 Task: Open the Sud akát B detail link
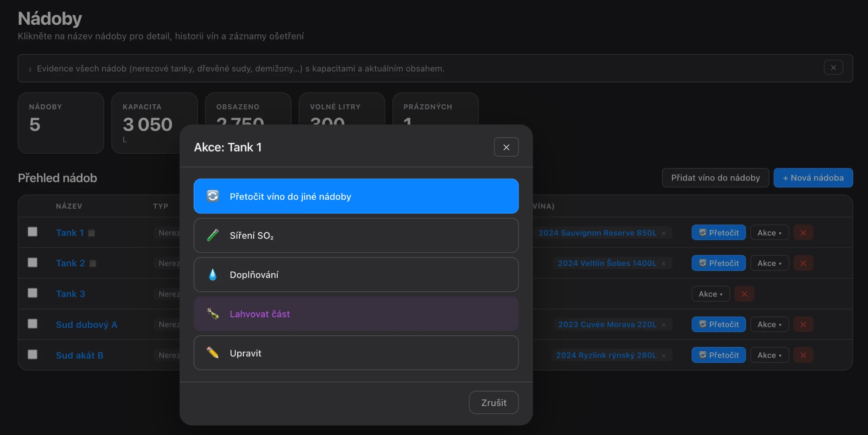[79, 355]
